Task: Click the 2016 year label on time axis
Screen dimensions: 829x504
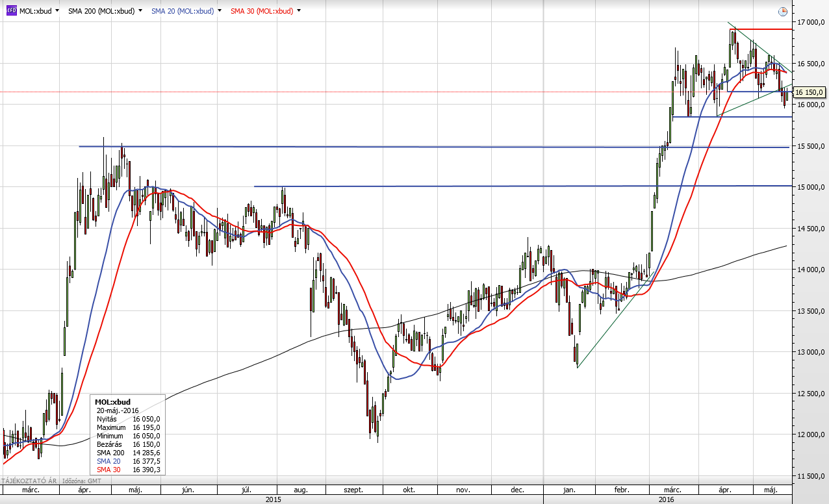Action: point(666,499)
